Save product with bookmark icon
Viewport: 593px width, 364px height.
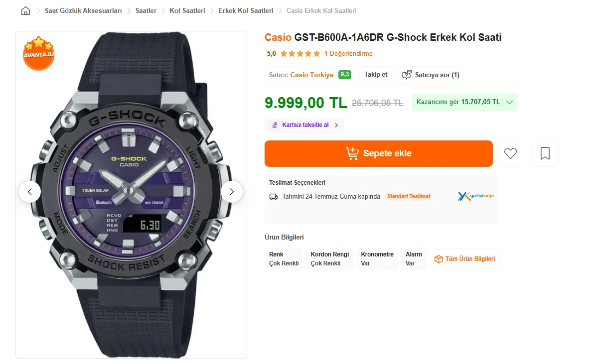click(x=545, y=153)
